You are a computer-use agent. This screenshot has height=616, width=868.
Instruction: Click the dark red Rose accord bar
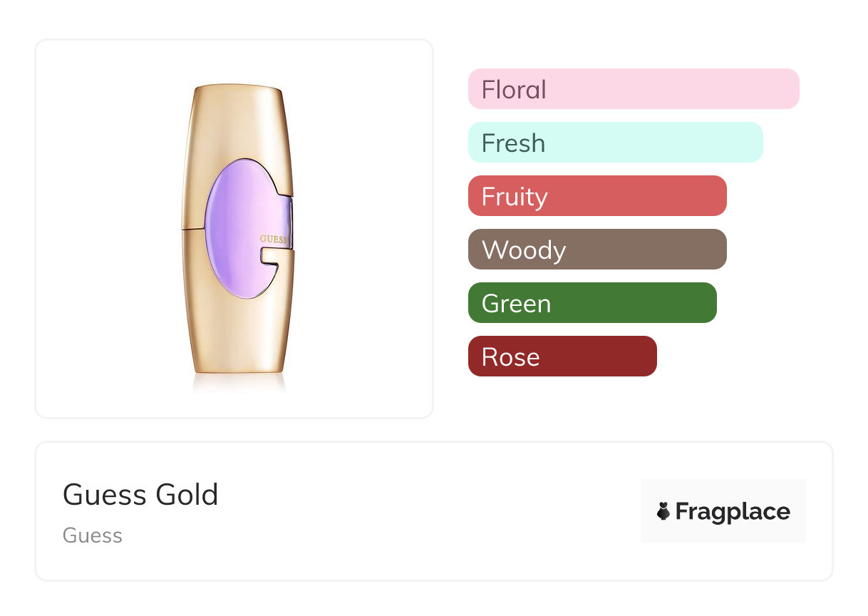coord(562,356)
